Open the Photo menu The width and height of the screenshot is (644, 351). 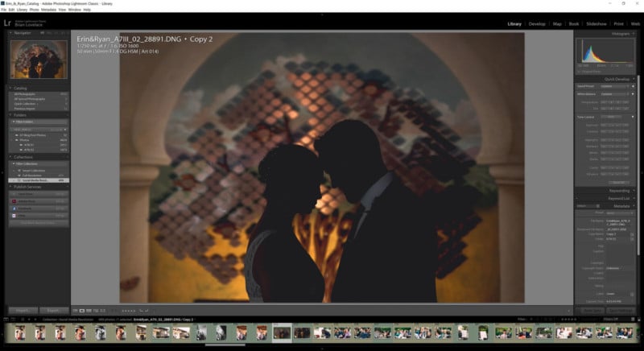pos(34,10)
